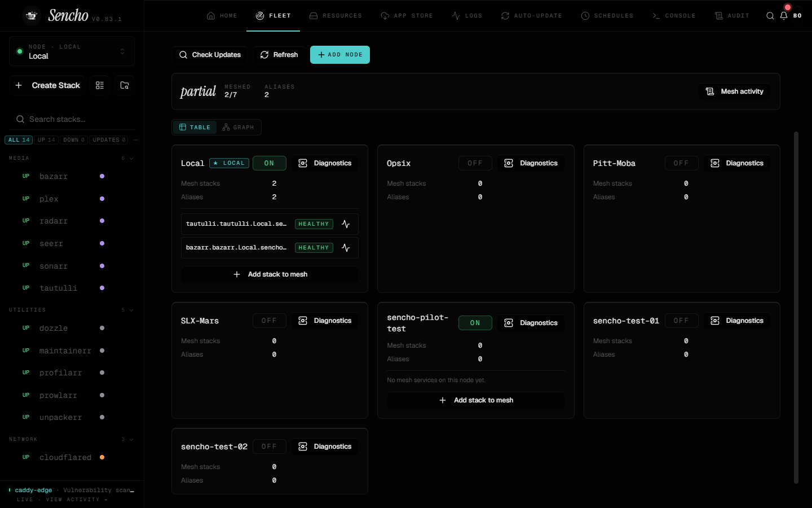The height and width of the screenshot is (508, 812).
Task: Click the stack list view icon beside Create Stack
Action: [100, 85]
